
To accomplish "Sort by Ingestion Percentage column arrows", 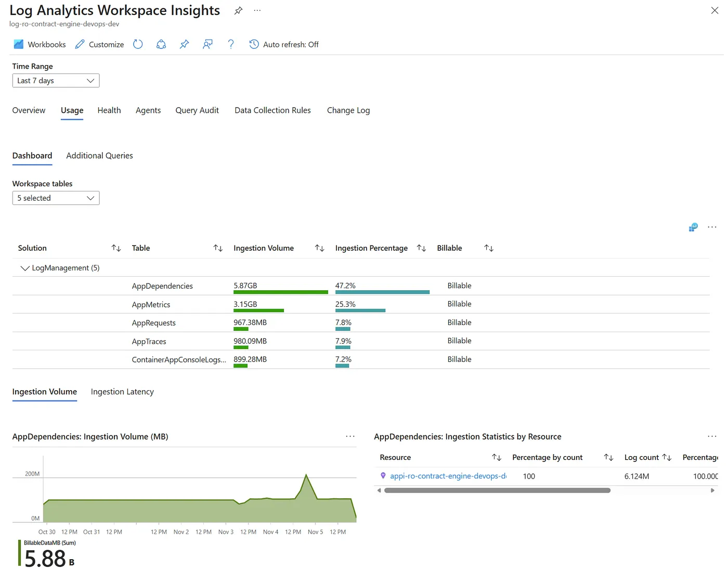I will click(421, 248).
